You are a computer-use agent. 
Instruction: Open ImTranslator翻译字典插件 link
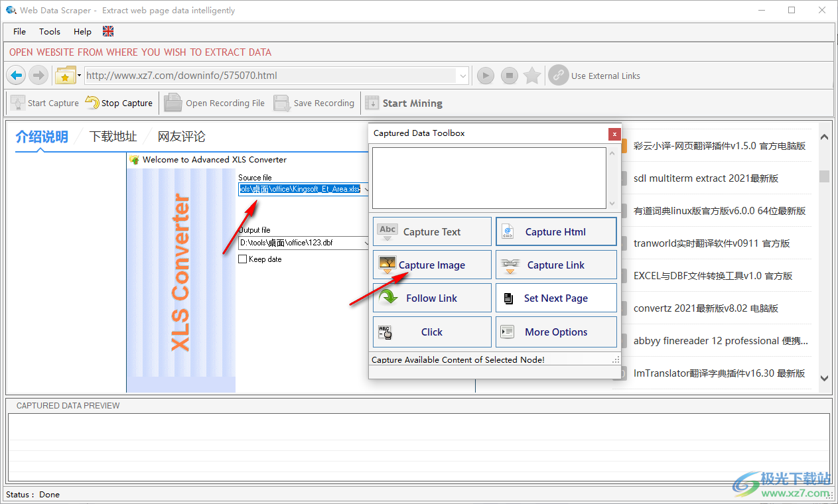[719, 373]
